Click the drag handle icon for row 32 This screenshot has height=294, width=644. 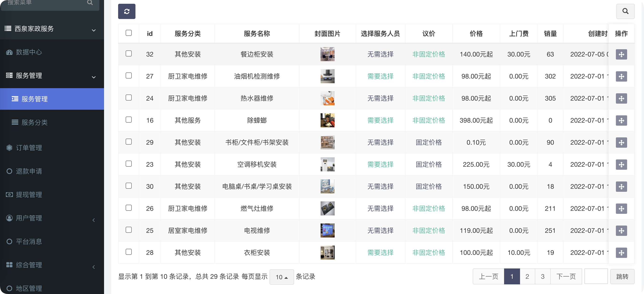click(621, 54)
